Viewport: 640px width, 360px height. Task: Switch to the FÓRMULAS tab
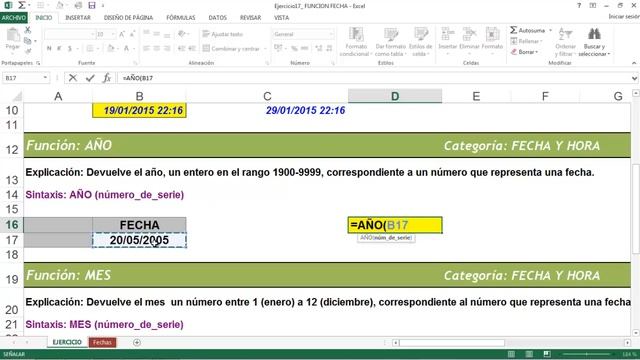(181, 18)
